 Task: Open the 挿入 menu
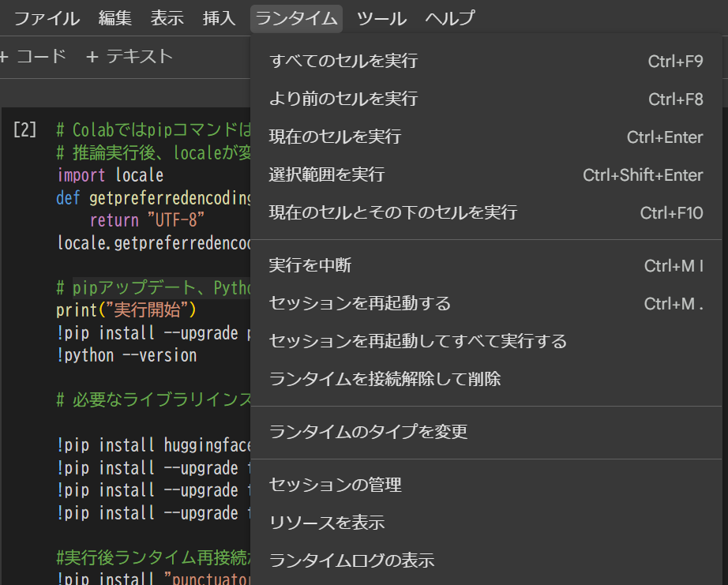[219, 18]
